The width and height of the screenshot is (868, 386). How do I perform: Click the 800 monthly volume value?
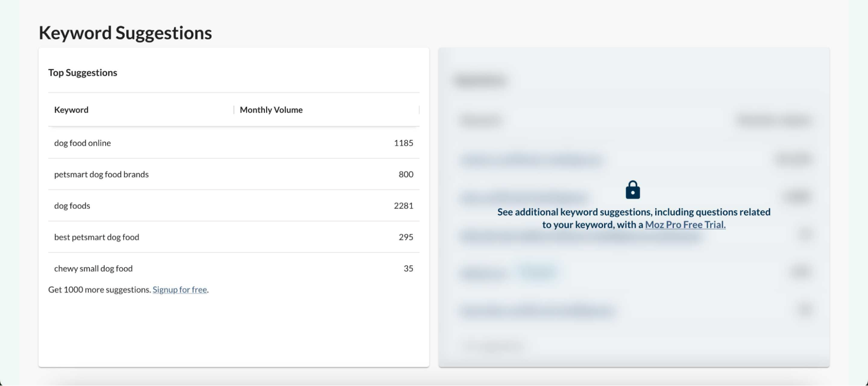click(x=406, y=174)
